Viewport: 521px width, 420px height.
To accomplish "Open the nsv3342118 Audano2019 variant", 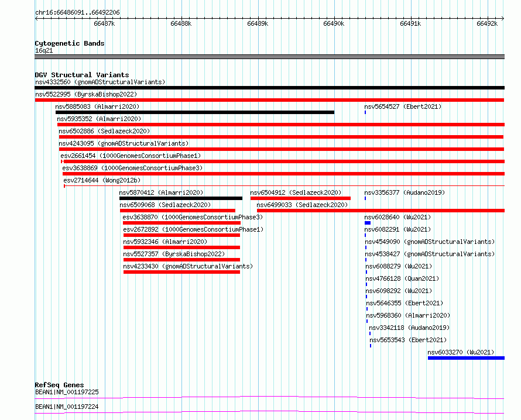I will tap(409, 328).
